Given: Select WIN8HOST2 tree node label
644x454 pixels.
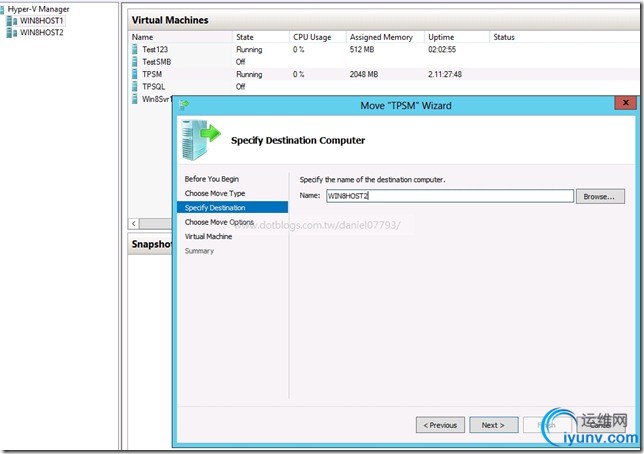Looking at the screenshot, I should point(41,33).
